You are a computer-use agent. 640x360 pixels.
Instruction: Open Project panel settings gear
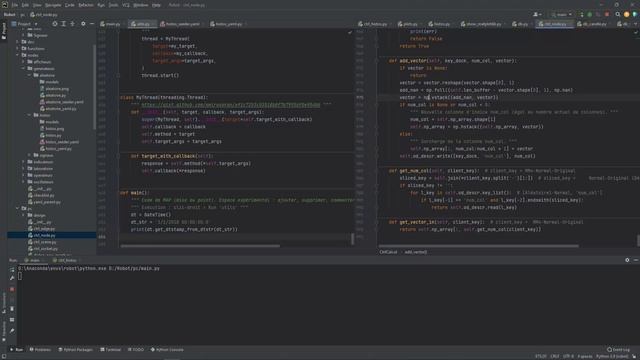(x=83, y=24)
